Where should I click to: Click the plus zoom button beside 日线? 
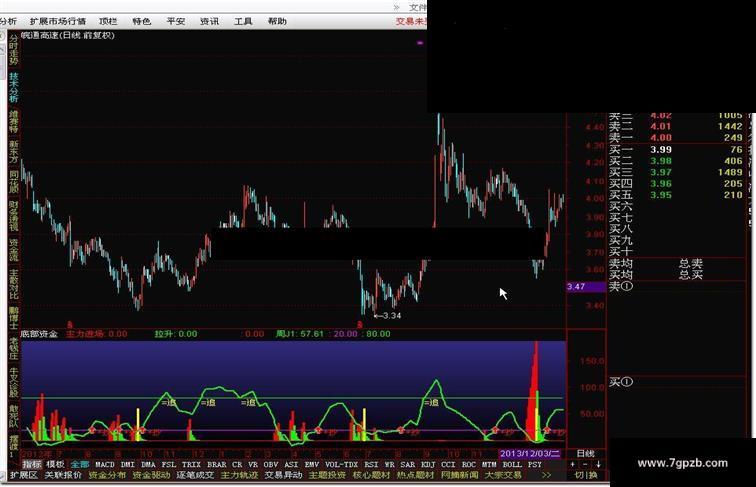572,464
